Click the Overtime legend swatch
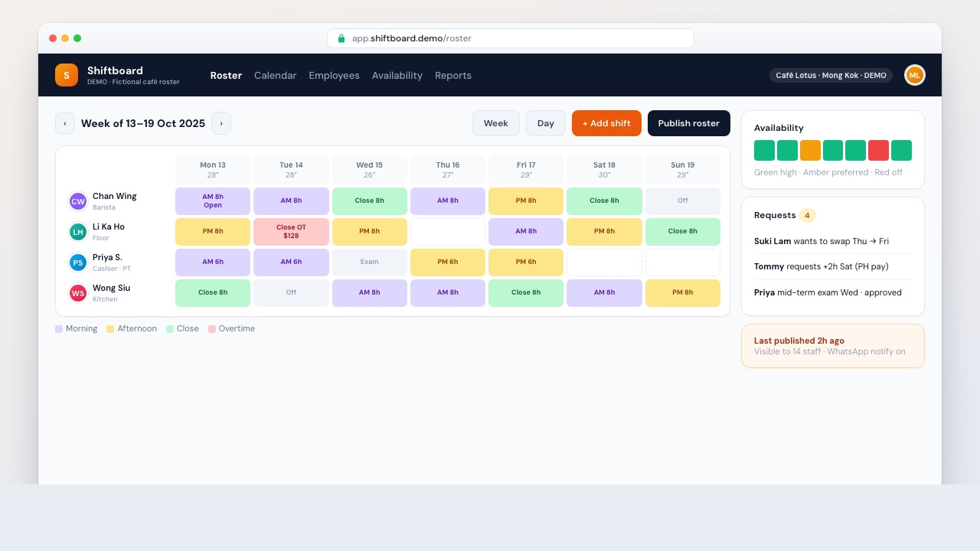This screenshot has width=980, height=551. [212, 329]
